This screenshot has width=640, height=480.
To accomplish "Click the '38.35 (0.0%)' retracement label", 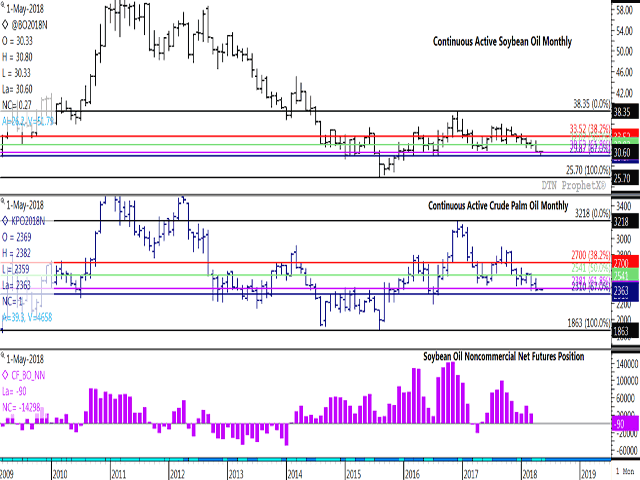I will [592, 104].
